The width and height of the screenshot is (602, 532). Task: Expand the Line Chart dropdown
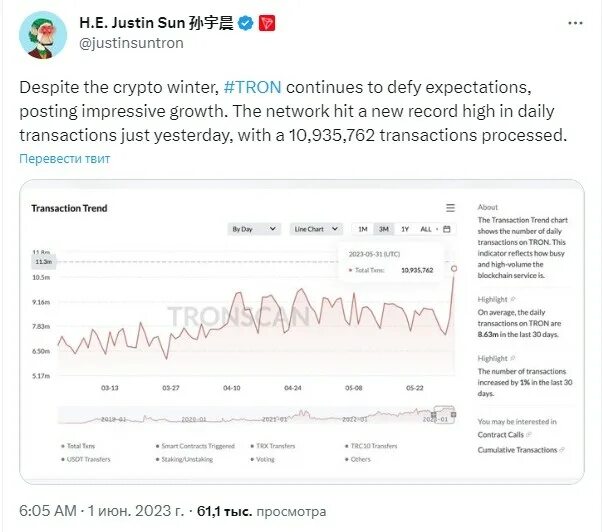[x=316, y=229]
